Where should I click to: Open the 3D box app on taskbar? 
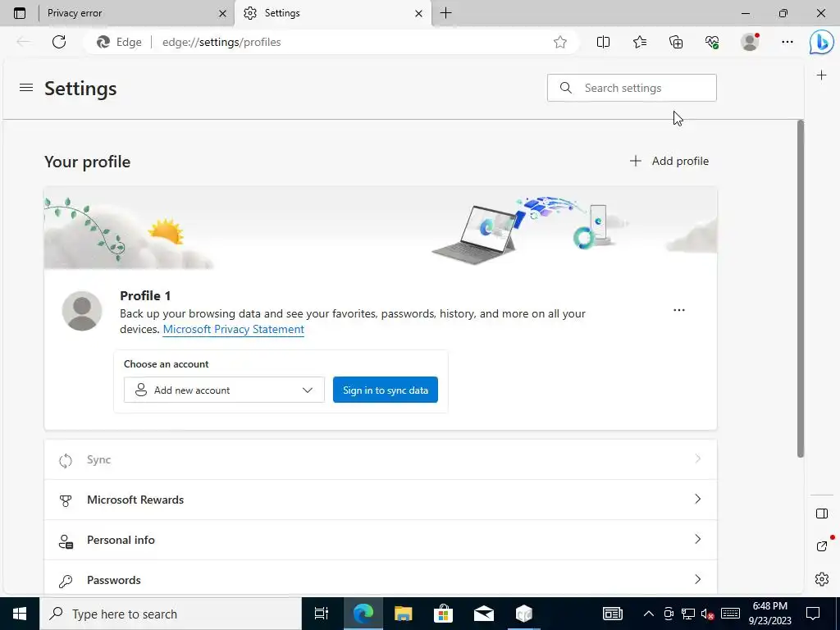[x=524, y=614]
